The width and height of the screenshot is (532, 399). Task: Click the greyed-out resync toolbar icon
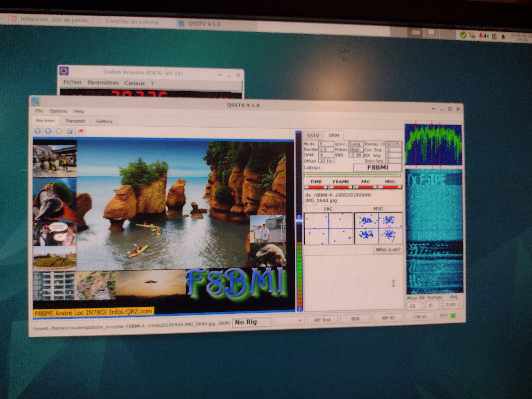click(x=59, y=131)
